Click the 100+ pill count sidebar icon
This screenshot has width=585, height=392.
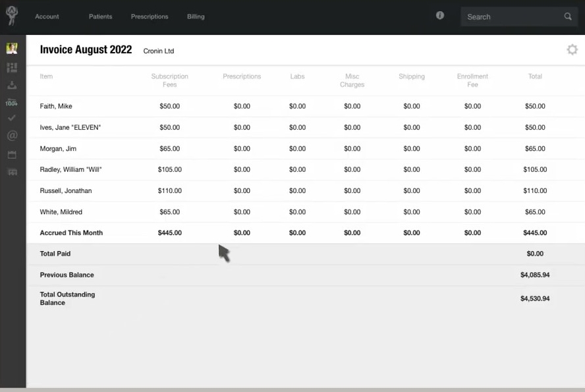[x=11, y=103]
